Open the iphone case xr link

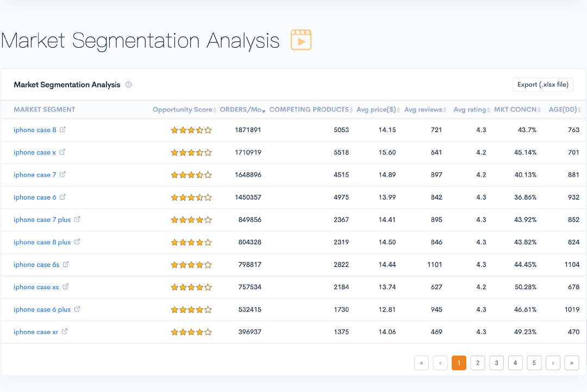[36, 332]
